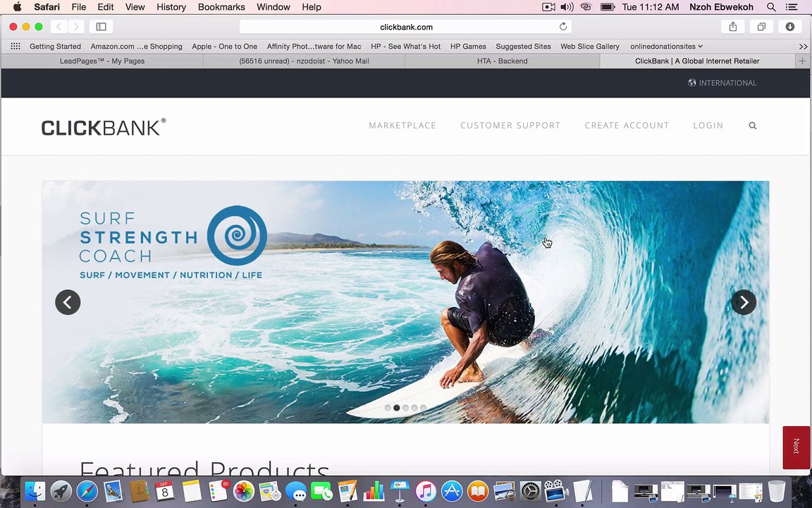812x508 pixels.
Task: Switch to LeadPages - My Pages tab
Action: pyautogui.click(x=102, y=61)
